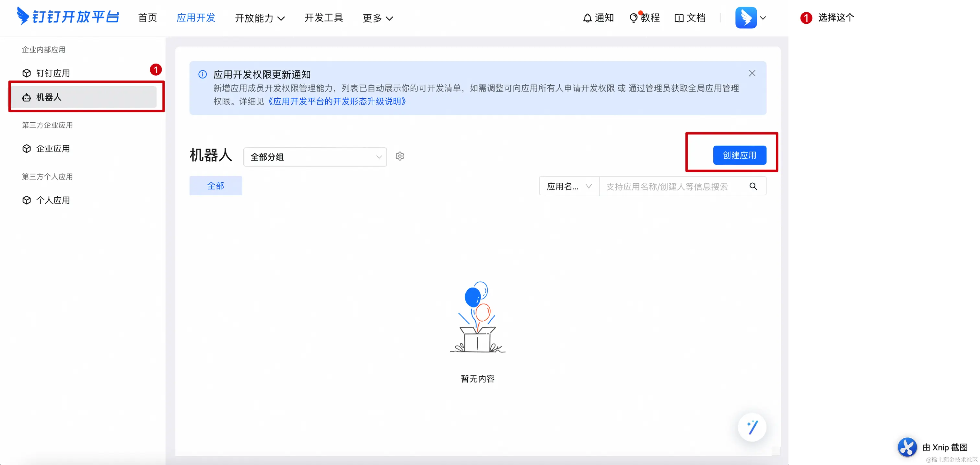Select the 全部 filter tab
Screen dimensions: 980x465
click(215, 186)
